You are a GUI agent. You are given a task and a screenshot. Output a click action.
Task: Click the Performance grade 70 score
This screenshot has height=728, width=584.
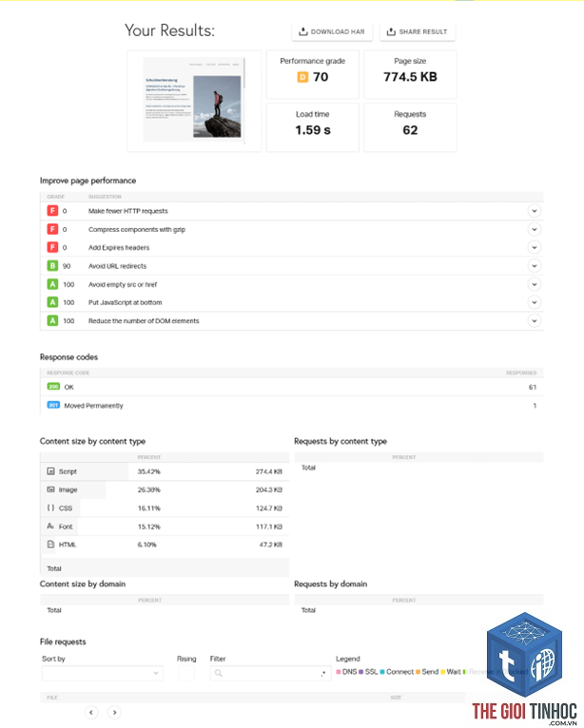pyautogui.click(x=321, y=77)
